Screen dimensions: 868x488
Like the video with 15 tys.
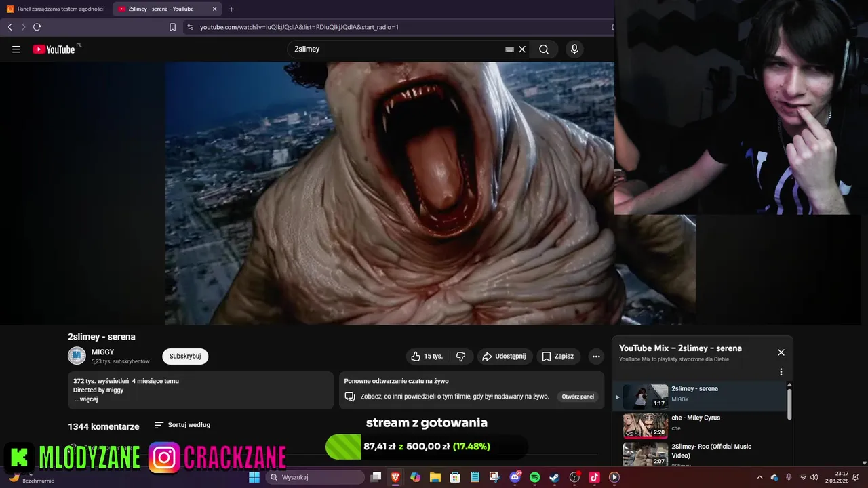click(427, 356)
